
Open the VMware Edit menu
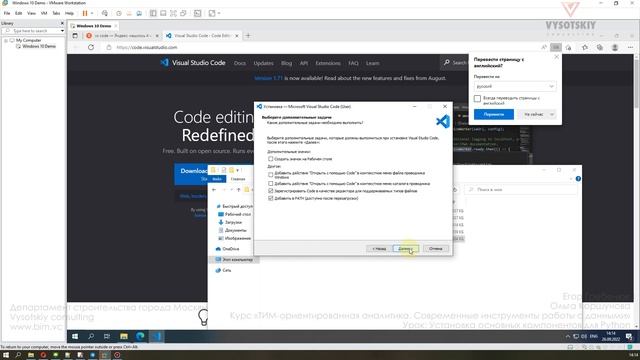[18, 13]
